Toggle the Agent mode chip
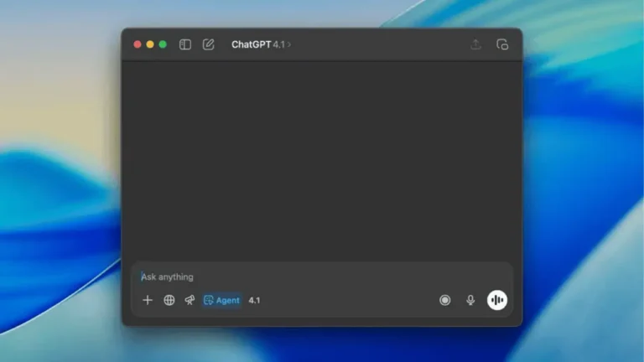 click(221, 300)
